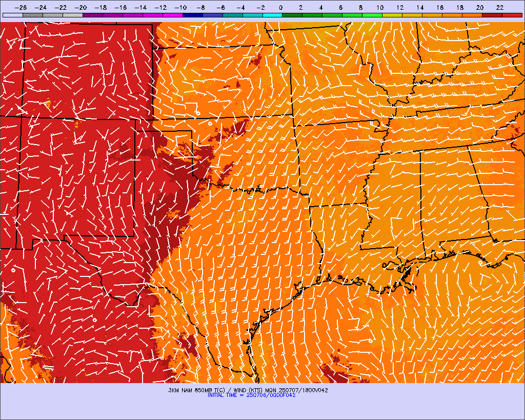Click the "-24" legend label
This screenshot has width=525, height=420.
41,7
